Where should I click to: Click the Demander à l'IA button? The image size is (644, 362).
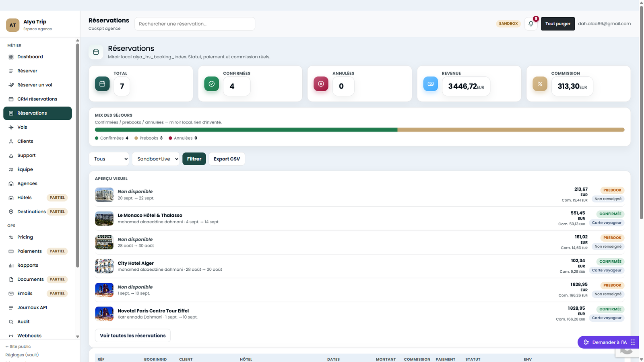(x=608, y=342)
